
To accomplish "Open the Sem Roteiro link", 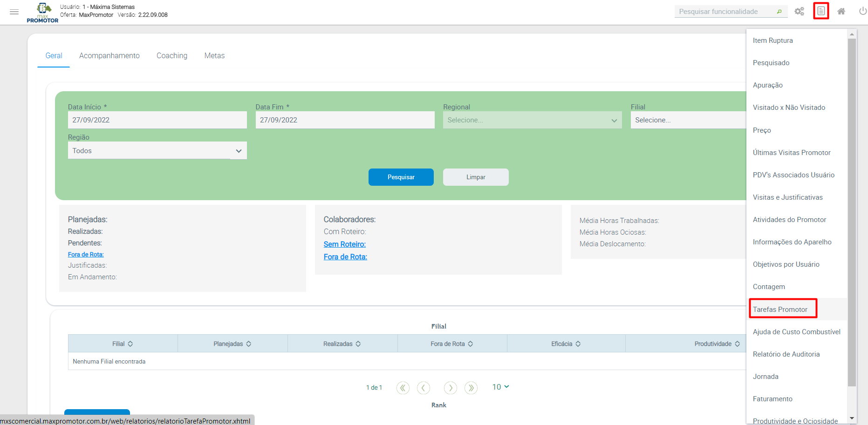I will pos(344,244).
